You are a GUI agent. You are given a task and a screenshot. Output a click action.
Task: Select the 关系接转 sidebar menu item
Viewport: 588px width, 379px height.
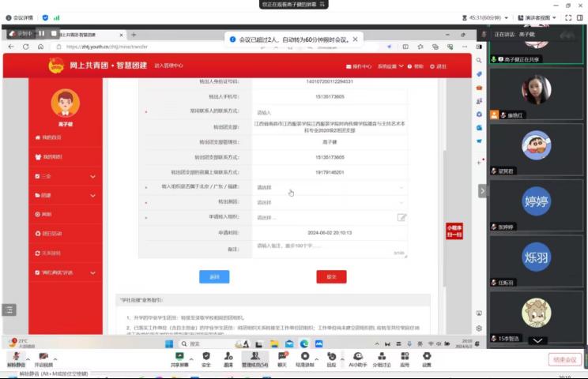51,253
